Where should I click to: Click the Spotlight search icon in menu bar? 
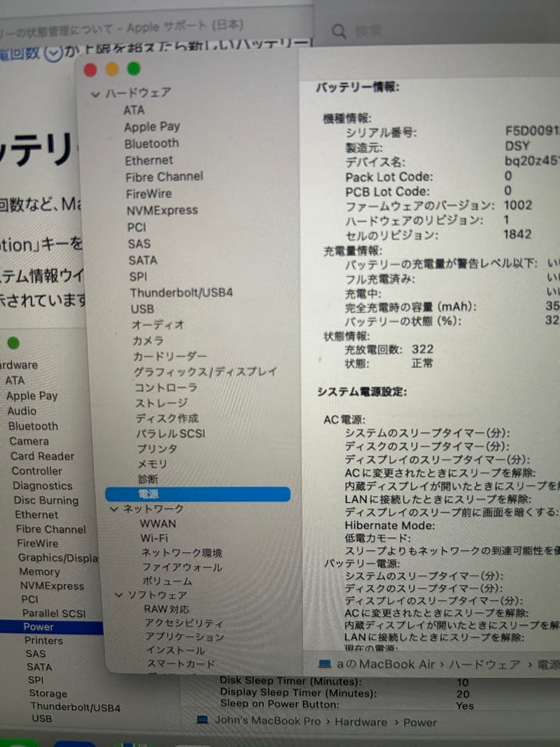(338, 30)
